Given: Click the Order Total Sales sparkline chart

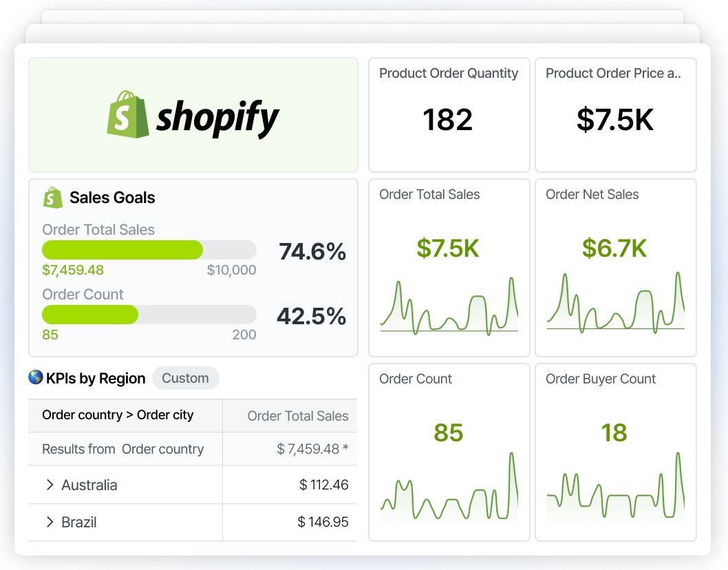Looking at the screenshot, I should [449, 306].
